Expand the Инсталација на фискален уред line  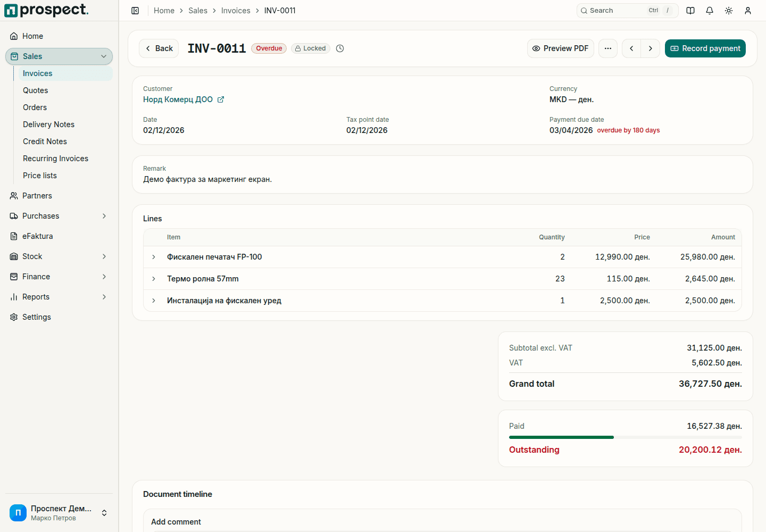(154, 301)
